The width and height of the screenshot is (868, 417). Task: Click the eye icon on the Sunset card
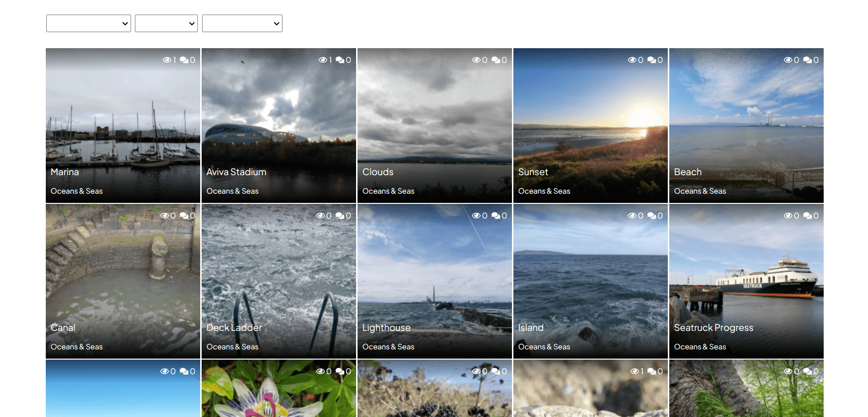(x=632, y=60)
